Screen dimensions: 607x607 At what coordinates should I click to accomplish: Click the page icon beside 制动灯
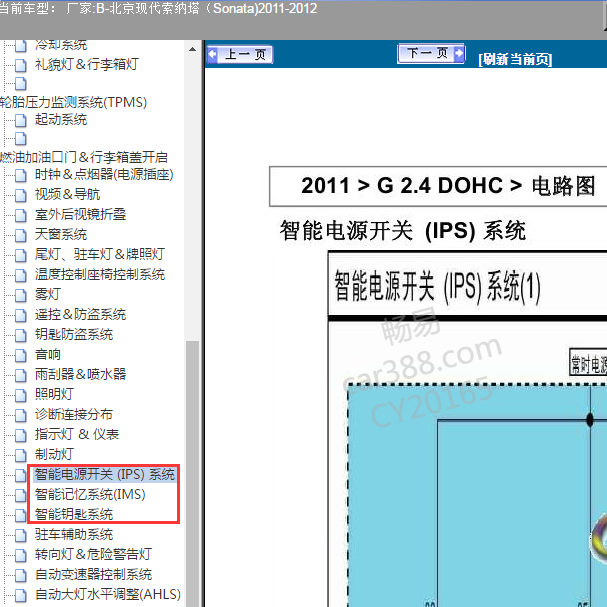coord(21,454)
